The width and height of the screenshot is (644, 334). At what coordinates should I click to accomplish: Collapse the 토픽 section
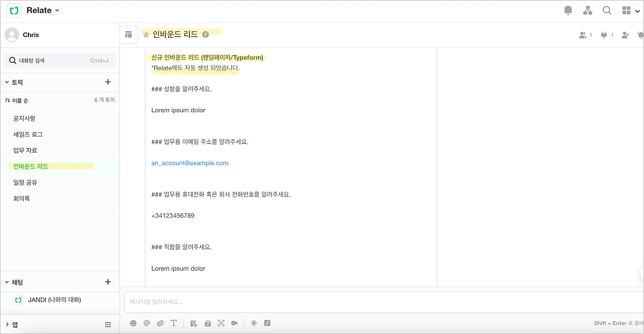(8, 82)
